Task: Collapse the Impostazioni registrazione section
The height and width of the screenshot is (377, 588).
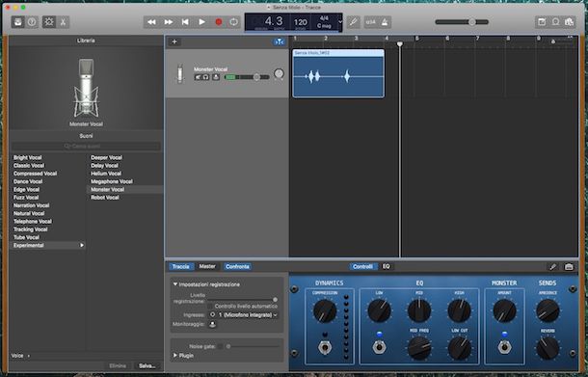Action: 175,284
